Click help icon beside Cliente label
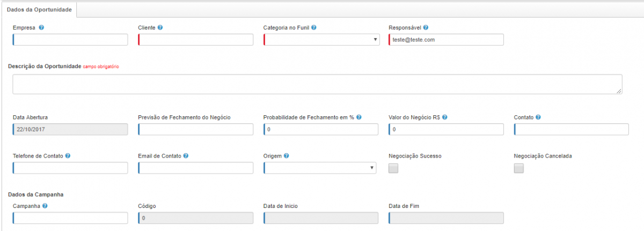The height and width of the screenshot is (231, 644). 160,27
